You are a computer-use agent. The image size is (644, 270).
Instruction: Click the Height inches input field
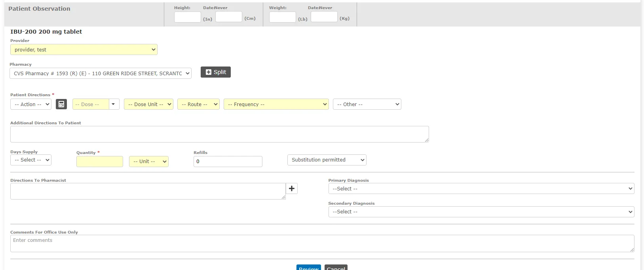tap(188, 17)
